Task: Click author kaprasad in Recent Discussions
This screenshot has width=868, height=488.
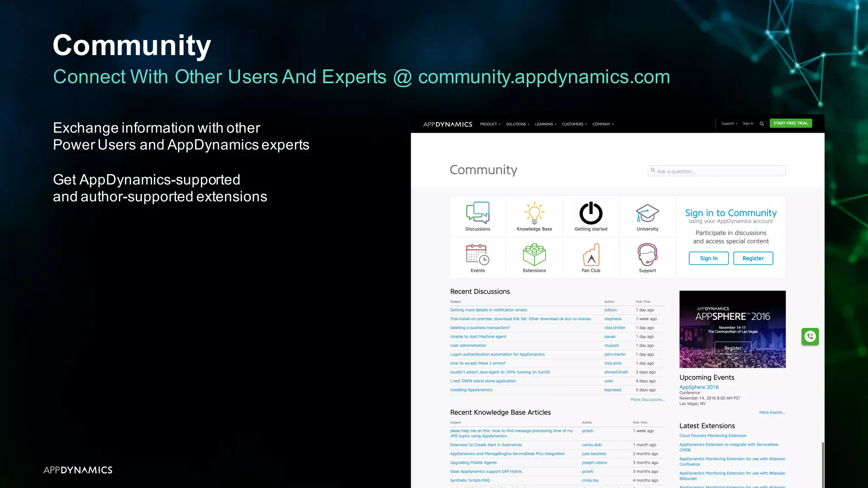Action: [612, 390]
